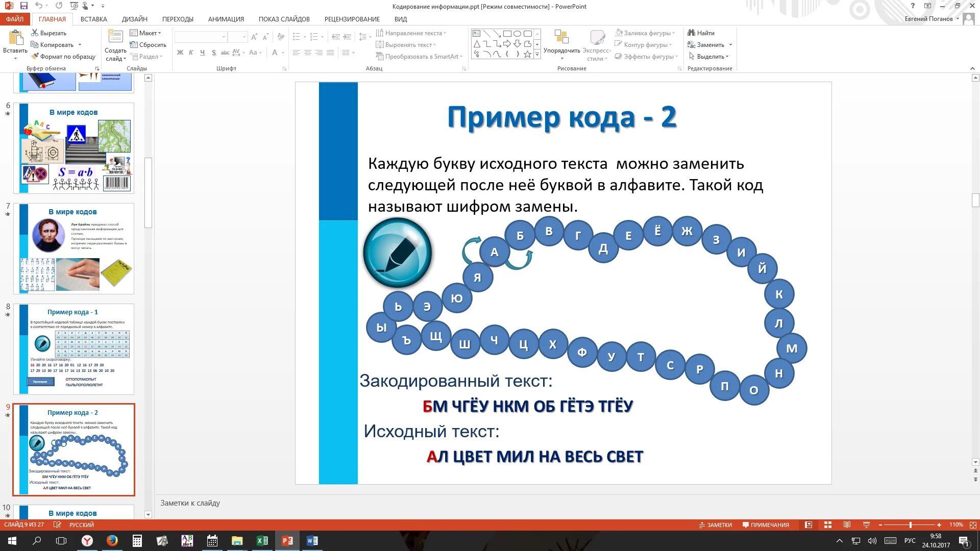
Task: Open Express Styles (Экспресс-стили) gallery
Action: point(597,45)
